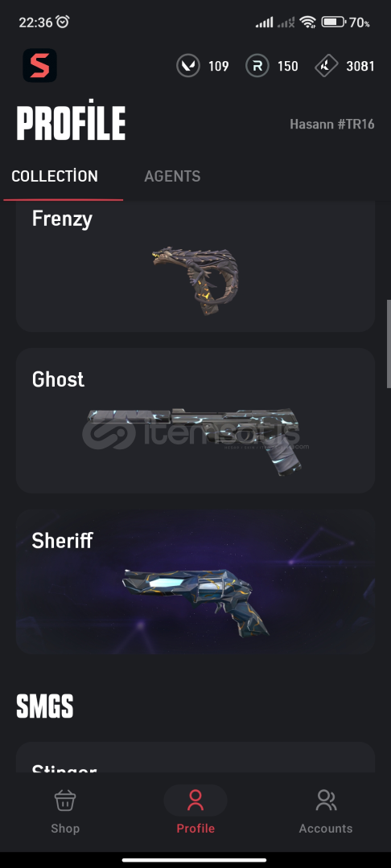Click the vertical scrollbar thumb
Screen dimensions: 391x868
pos(389,344)
